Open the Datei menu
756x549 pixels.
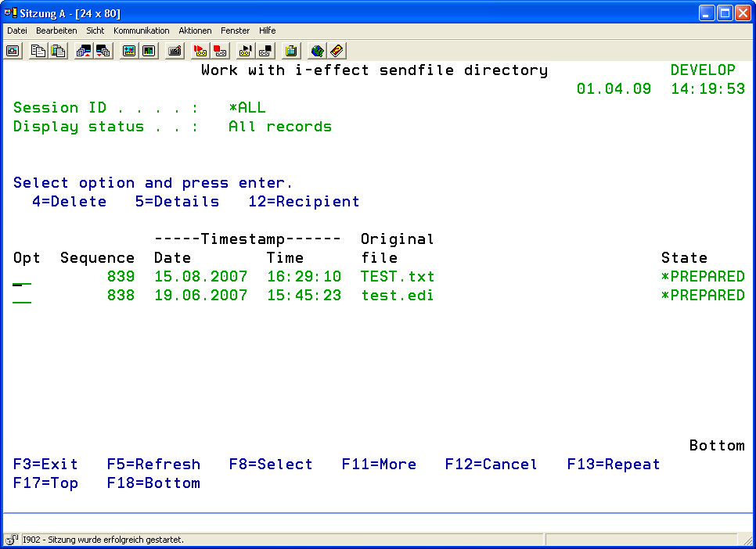[x=17, y=30]
